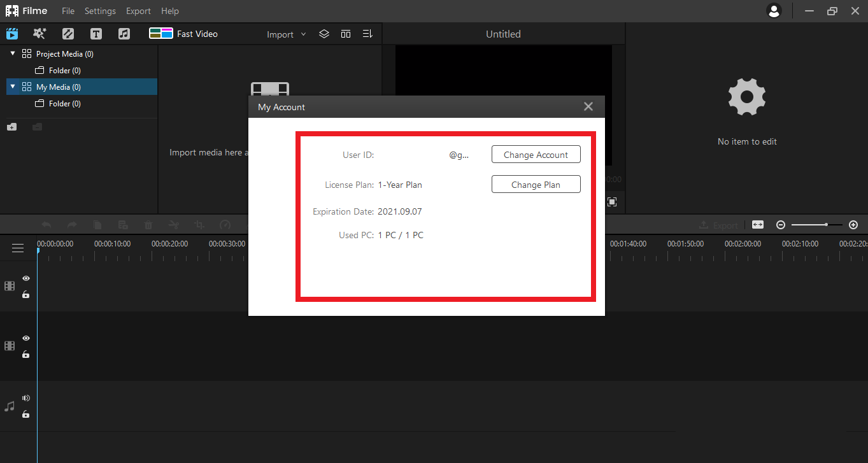Viewport: 868px width, 463px height.
Task: Collapse the Project Media tree section
Action: 13,53
